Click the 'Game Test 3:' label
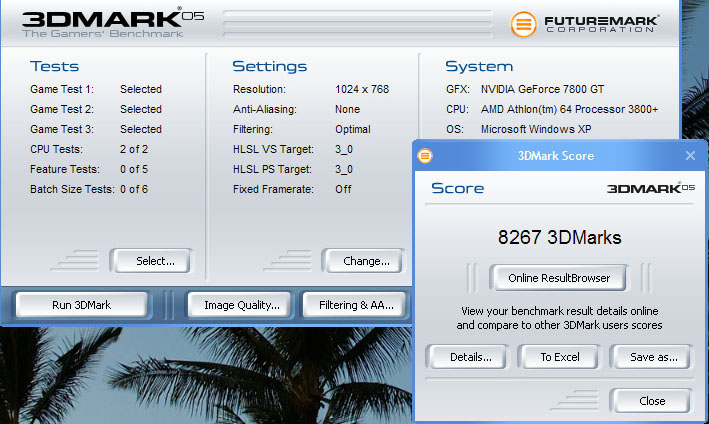This screenshot has width=709, height=424. 62,129
